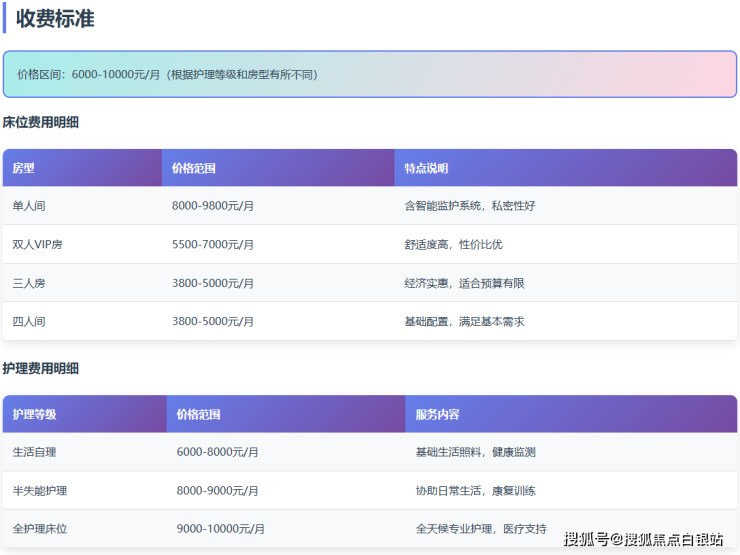
Task: Click the 半失能护理 row label
Action: (x=40, y=491)
